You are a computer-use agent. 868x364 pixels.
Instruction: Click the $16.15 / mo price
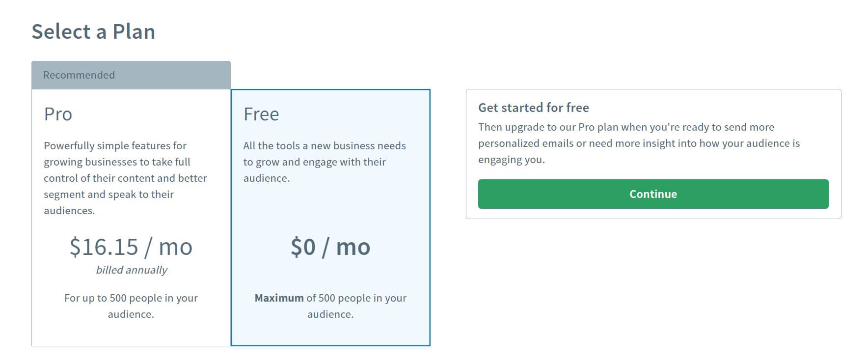pos(131,247)
